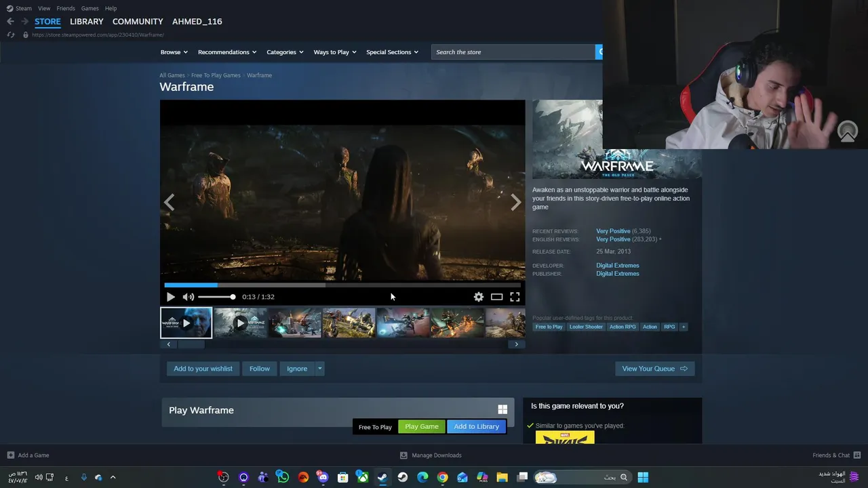Reload the store page
Viewport: 868px width, 488px height.
[11, 35]
